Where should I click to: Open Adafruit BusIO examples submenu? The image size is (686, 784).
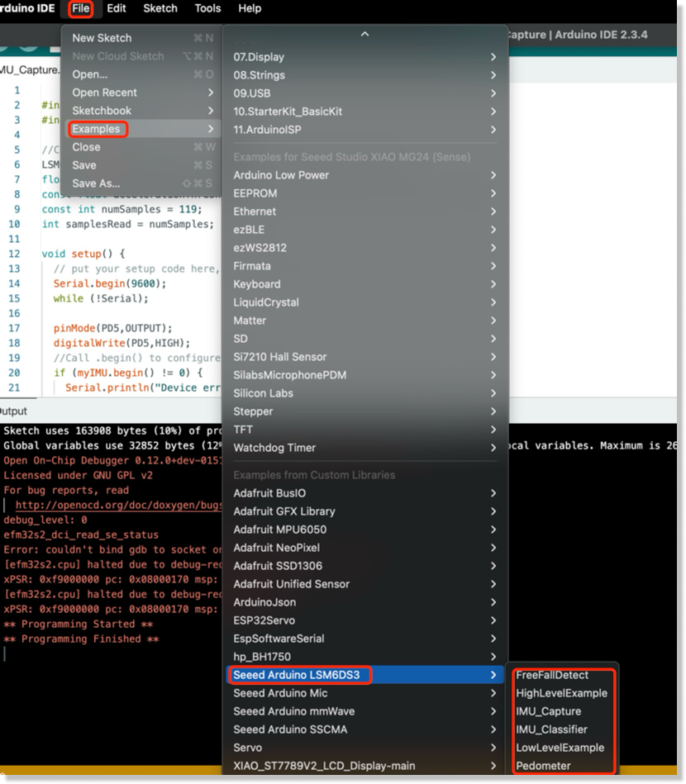pyautogui.click(x=364, y=493)
